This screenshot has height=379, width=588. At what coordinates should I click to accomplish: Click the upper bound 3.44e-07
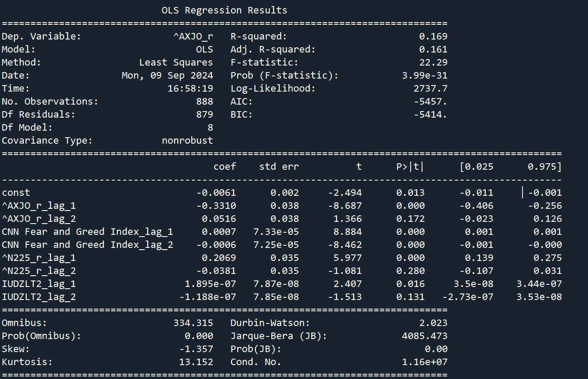coord(539,284)
